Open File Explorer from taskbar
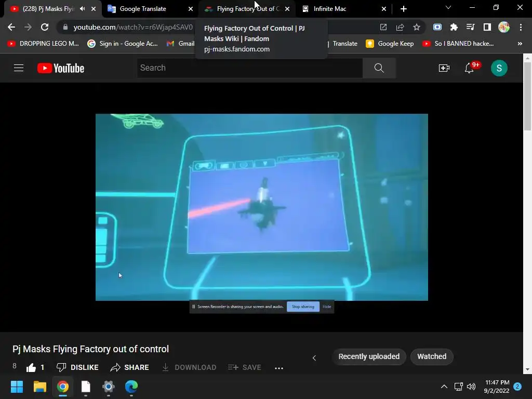This screenshot has height=399, width=532. coord(39,387)
